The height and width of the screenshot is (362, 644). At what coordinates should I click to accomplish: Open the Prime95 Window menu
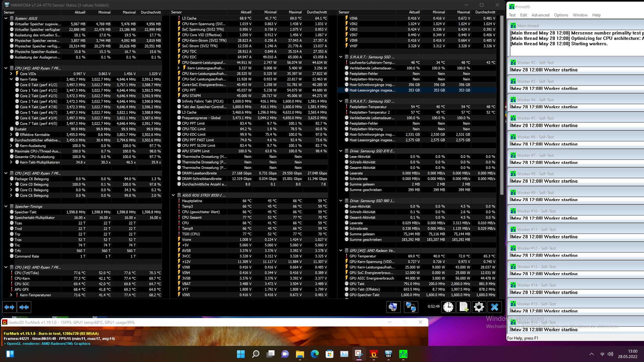click(x=580, y=15)
